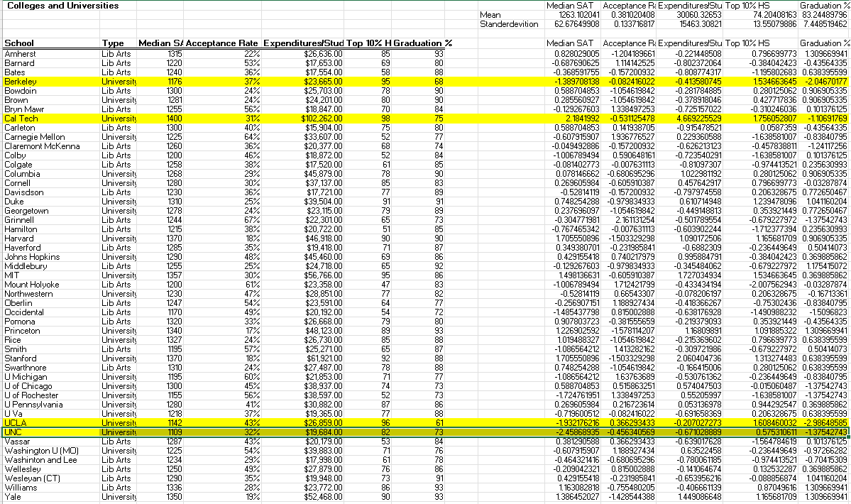Select the 'Standerdevition' label cell

(509, 24)
